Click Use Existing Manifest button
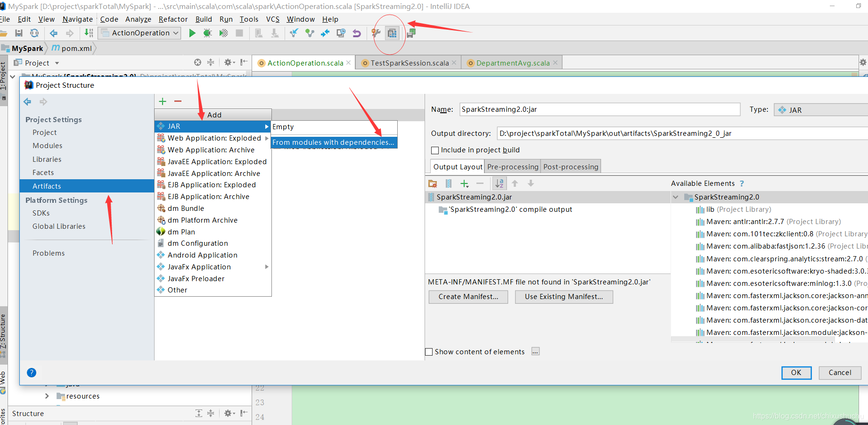 pos(564,297)
